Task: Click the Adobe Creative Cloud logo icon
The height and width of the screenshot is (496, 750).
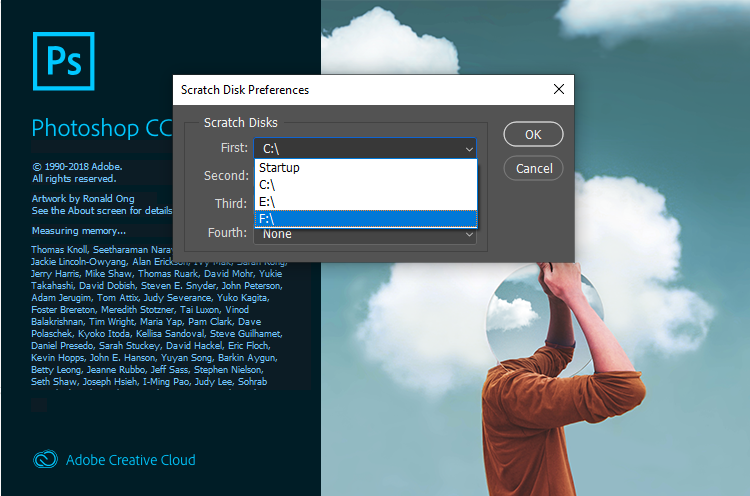Action: pos(45,460)
